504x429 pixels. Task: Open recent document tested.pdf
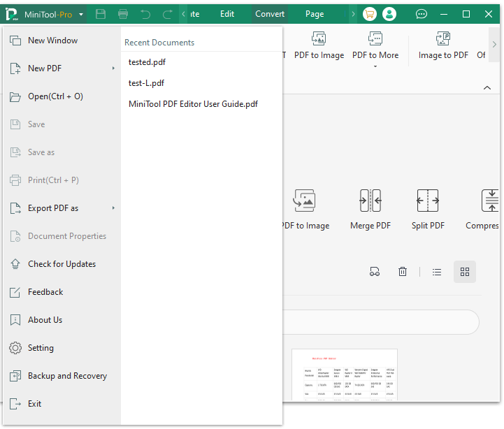coord(147,62)
